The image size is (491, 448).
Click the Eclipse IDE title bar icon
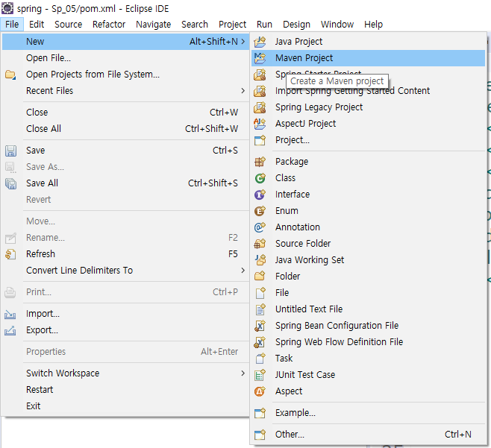(x=7, y=8)
